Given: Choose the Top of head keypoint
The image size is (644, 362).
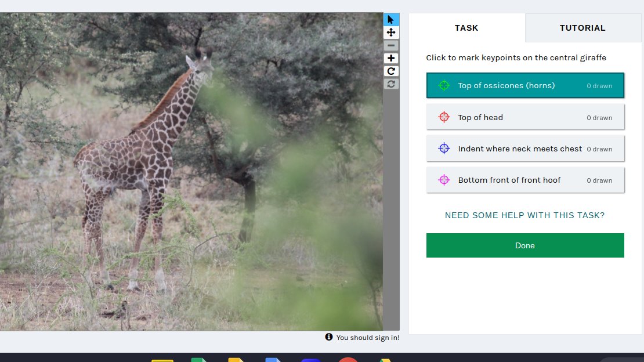Looking at the screenshot, I should (525, 117).
